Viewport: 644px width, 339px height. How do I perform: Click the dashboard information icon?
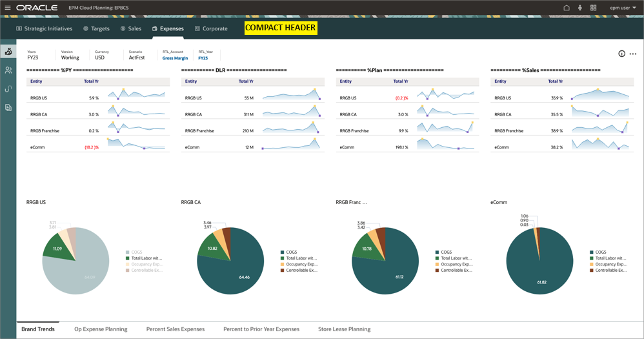pos(622,54)
